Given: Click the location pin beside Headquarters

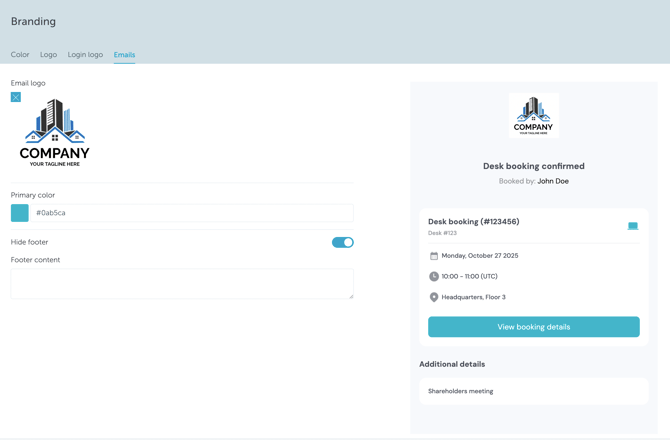Looking at the screenshot, I should [x=434, y=297].
